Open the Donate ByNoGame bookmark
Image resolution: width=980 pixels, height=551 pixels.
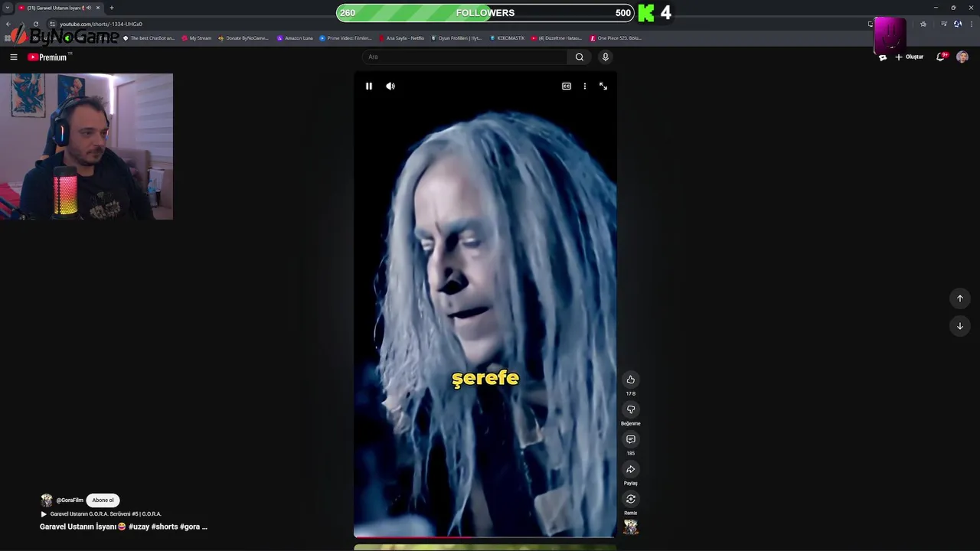(243, 38)
